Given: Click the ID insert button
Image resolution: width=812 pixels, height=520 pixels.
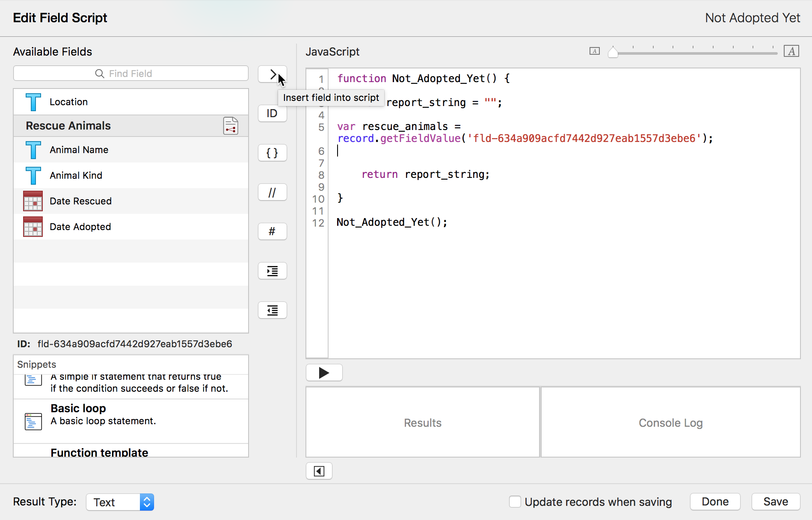Looking at the screenshot, I should coord(273,113).
